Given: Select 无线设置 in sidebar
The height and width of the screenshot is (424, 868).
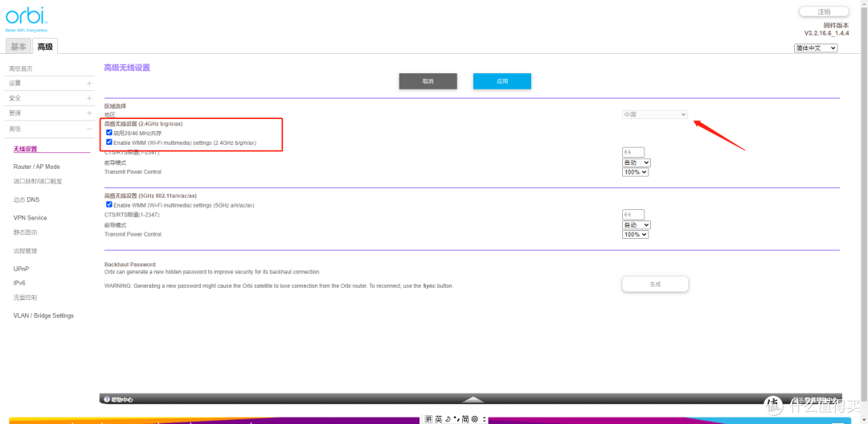Looking at the screenshot, I should click(25, 149).
